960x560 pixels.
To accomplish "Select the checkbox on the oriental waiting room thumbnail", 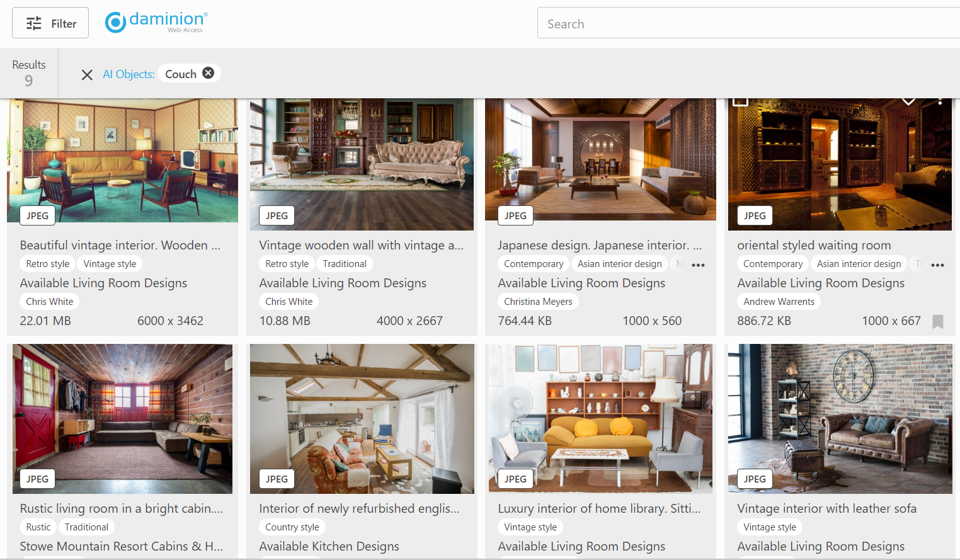I will click(x=740, y=98).
